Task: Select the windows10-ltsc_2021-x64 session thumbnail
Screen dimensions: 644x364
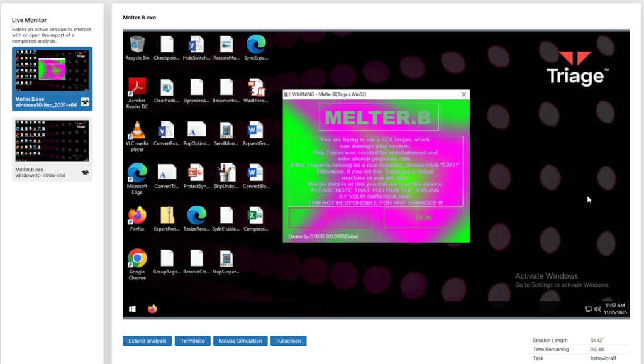Action: coord(52,79)
